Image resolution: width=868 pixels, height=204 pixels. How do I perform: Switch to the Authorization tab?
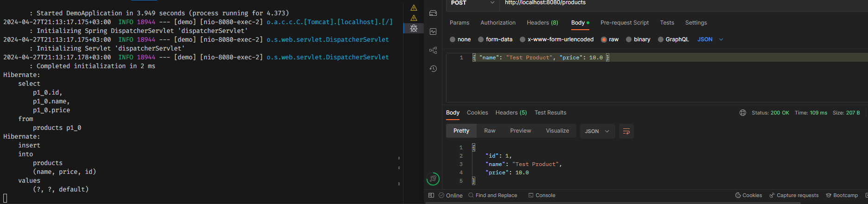(x=498, y=23)
